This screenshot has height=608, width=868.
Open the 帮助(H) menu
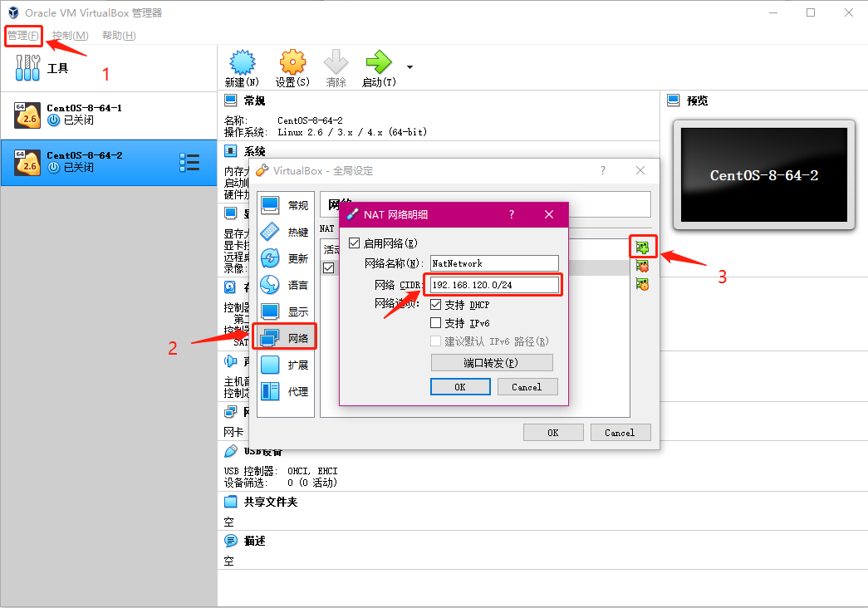click(x=119, y=36)
